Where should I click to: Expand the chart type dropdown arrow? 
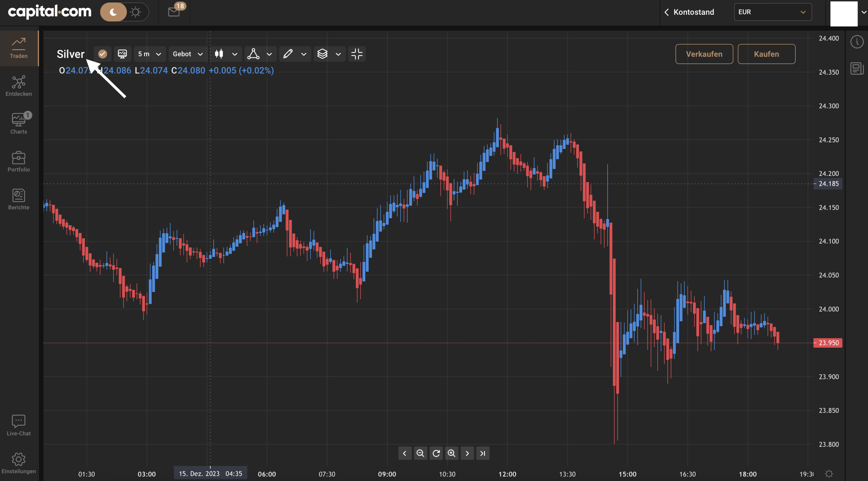point(235,54)
